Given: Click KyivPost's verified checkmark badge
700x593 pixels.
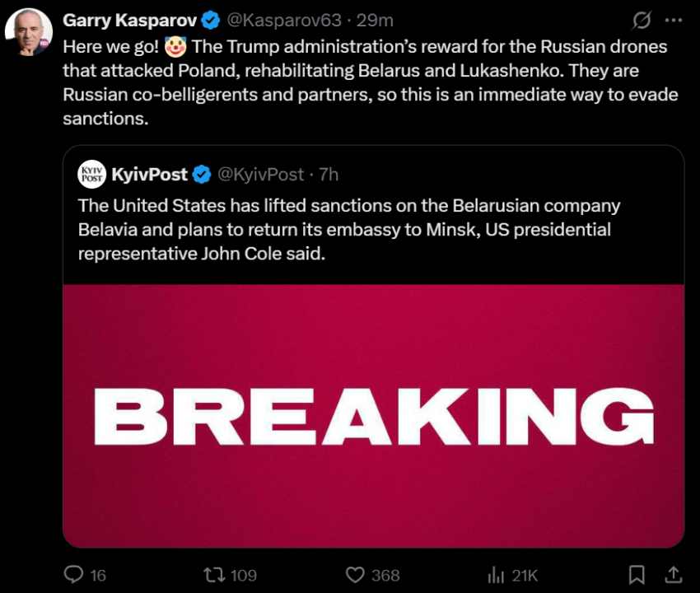Looking at the screenshot, I should coord(202,174).
